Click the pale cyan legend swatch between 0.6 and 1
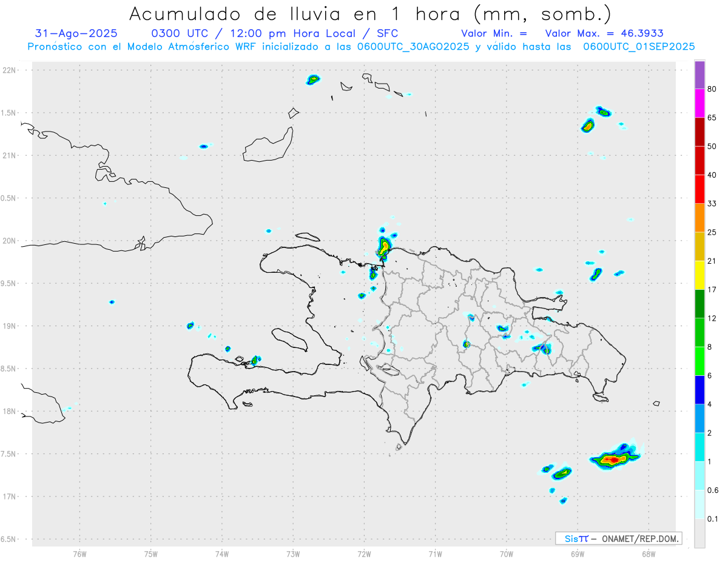This screenshot has height=562, width=728. (699, 475)
